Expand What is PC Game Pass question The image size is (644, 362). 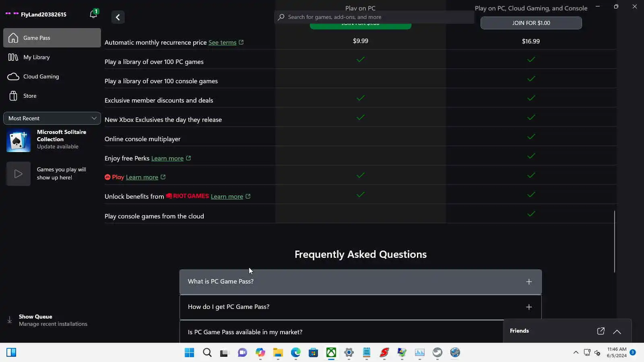[x=361, y=282]
